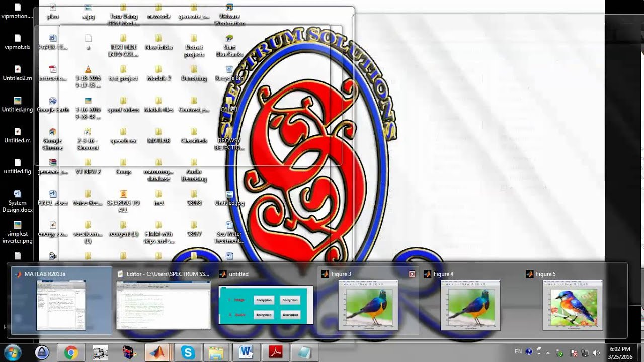The height and width of the screenshot is (362, 644).
Task: Select the VT NEW 2 folder
Action: click(x=88, y=166)
